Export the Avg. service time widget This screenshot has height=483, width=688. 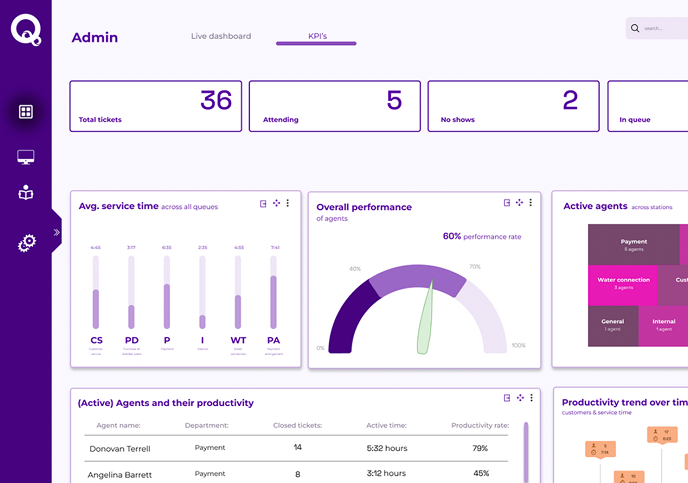point(263,203)
